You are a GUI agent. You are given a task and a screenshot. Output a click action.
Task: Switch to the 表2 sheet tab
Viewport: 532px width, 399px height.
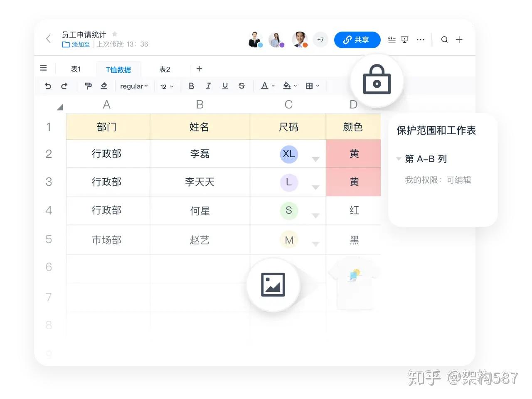coord(164,69)
